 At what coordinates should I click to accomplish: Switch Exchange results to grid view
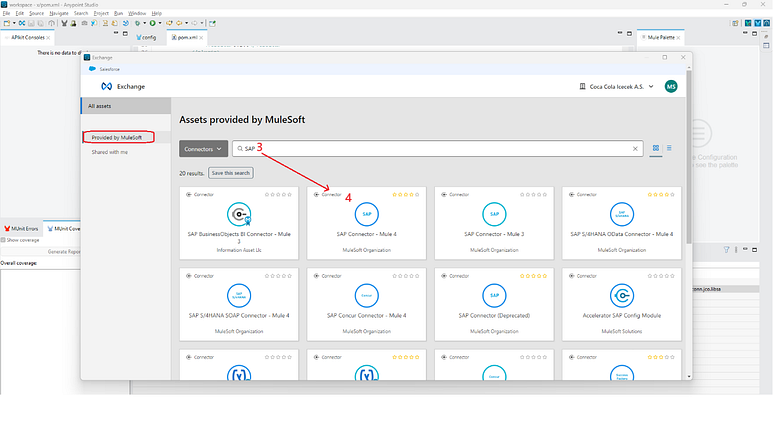tap(656, 148)
